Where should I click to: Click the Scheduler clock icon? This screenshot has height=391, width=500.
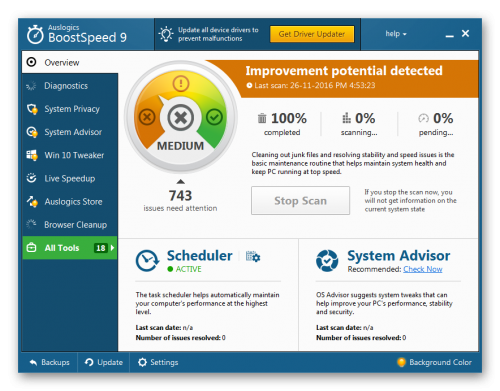point(147,261)
